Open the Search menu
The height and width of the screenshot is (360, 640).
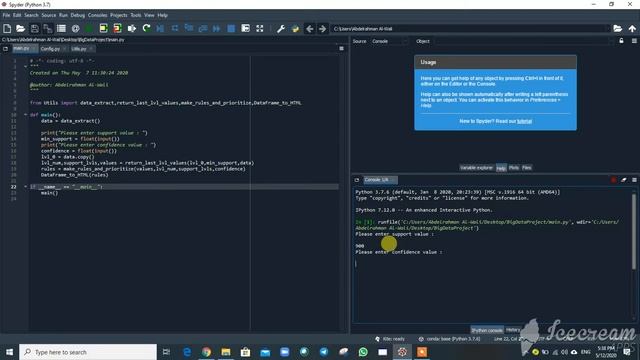pyautogui.click(x=31, y=15)
